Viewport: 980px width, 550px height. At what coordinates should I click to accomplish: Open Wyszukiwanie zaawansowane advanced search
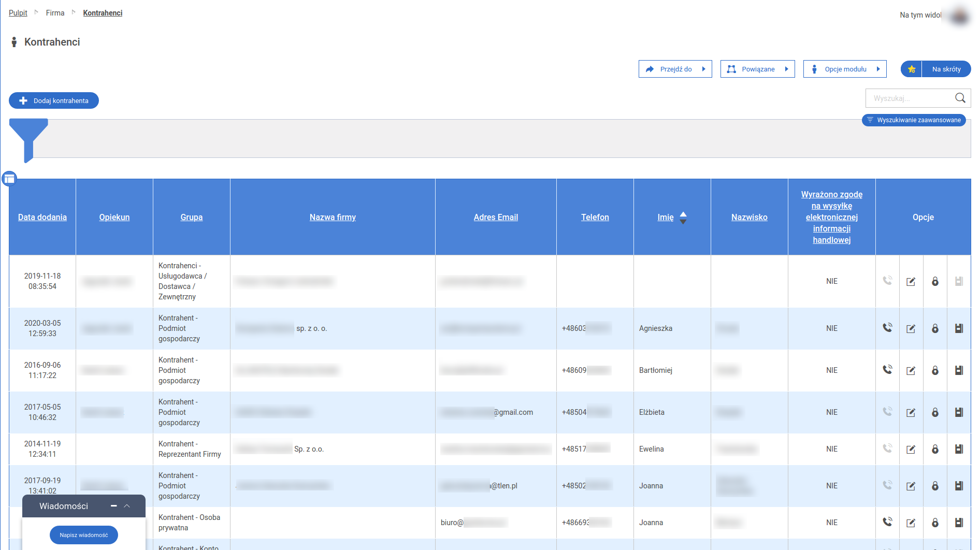pyautogui.click(x=914, y=120)
